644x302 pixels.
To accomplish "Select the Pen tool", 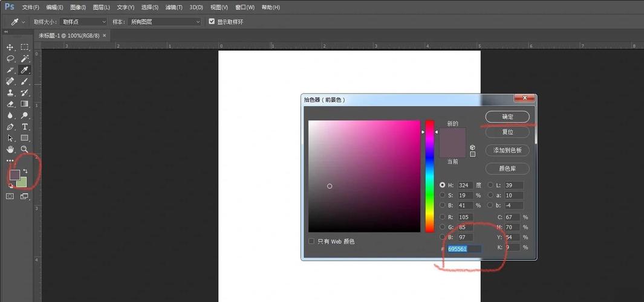I will (x=10, y=127).
